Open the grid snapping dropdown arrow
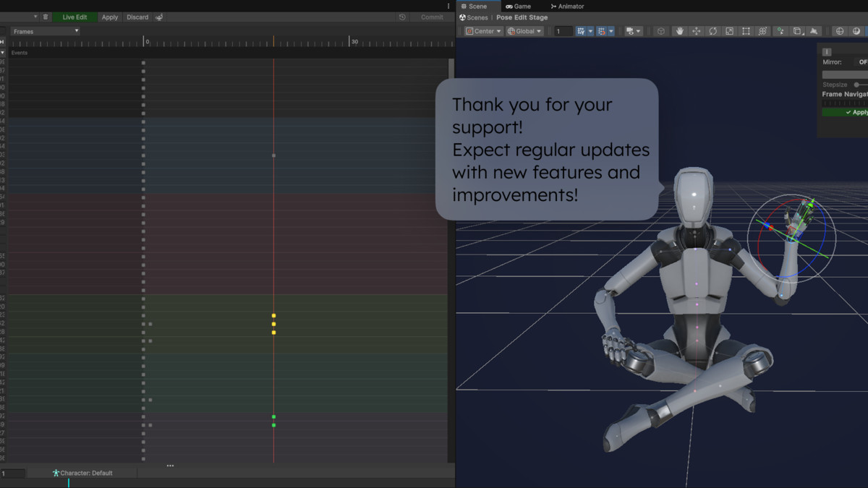Screen dimensions: 868x488 click(x=590, y=31)
